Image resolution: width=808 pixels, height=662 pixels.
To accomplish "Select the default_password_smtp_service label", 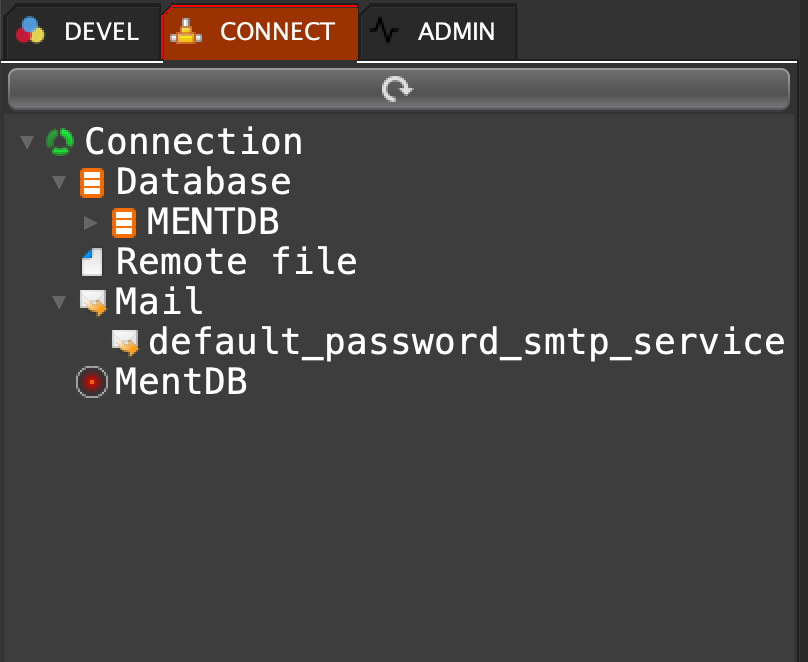I will pyautogui.click(x=466, y=342).
